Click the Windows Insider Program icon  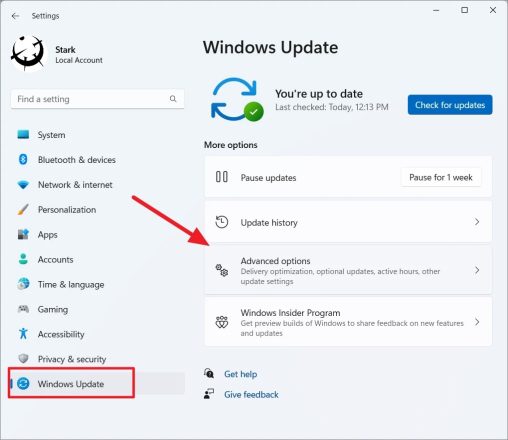(222, 322)
